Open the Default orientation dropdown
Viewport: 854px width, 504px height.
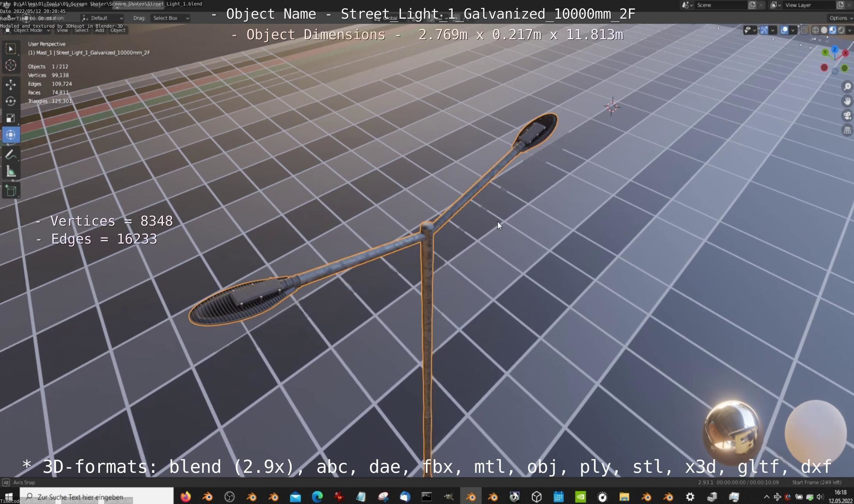[x=102, y=18]
